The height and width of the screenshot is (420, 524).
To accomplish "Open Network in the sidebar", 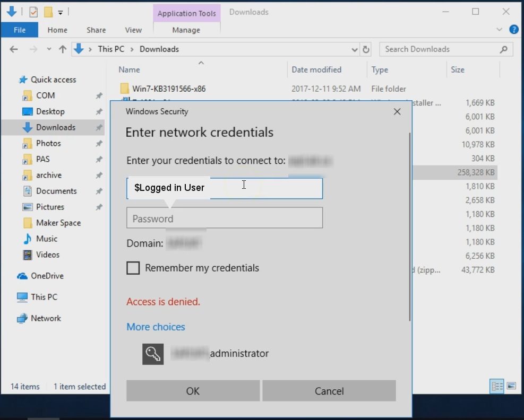I will click(x=44, y=318).
